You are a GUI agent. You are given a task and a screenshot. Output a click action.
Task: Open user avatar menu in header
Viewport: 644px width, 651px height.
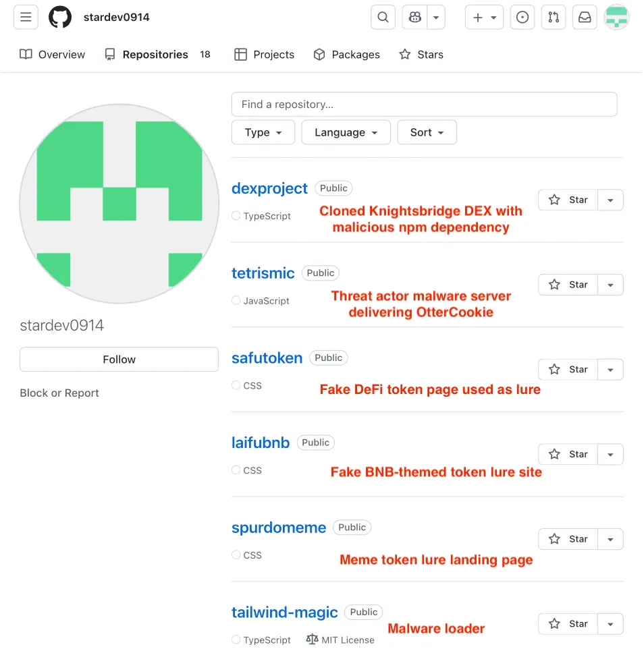(x=616, y=18)
